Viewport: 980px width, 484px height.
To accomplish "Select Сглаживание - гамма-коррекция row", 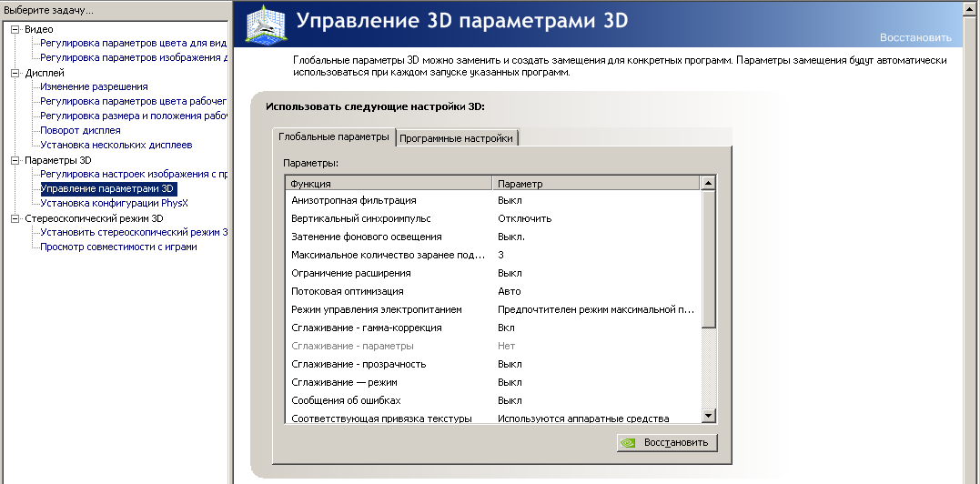I will (493, 328).
